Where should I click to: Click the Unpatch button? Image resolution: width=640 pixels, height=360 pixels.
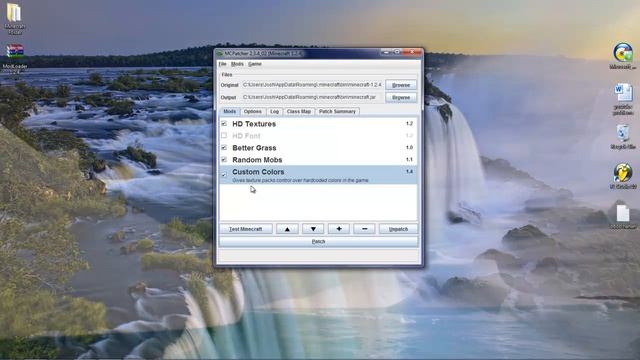click(x=398, y=229)
